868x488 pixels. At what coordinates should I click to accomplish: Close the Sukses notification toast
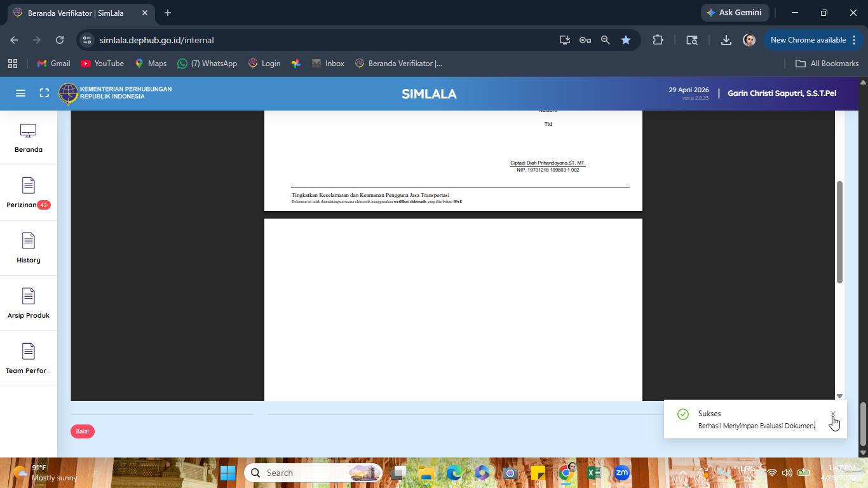[x=833, y=414]
